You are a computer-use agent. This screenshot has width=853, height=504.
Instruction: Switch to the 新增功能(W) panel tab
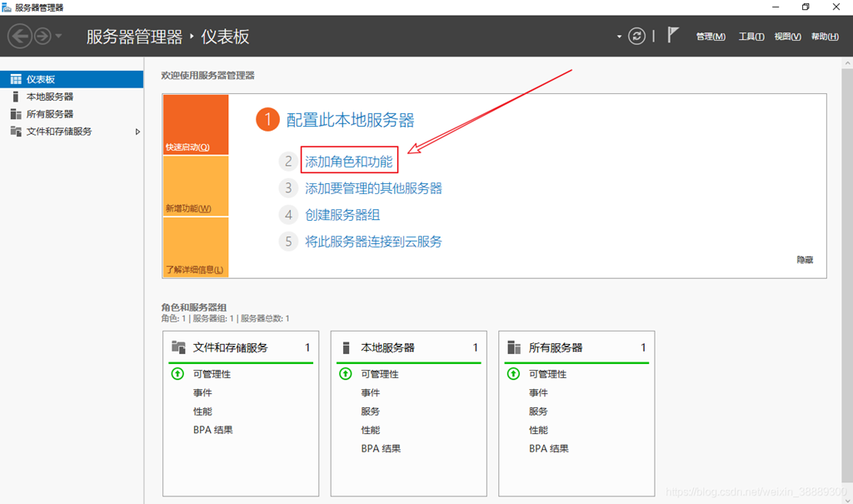point(188,208)
